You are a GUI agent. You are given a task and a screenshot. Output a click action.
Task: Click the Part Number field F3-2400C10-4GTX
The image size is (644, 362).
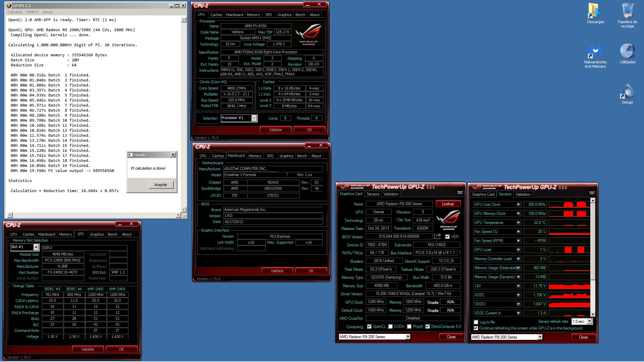(63, 273)
